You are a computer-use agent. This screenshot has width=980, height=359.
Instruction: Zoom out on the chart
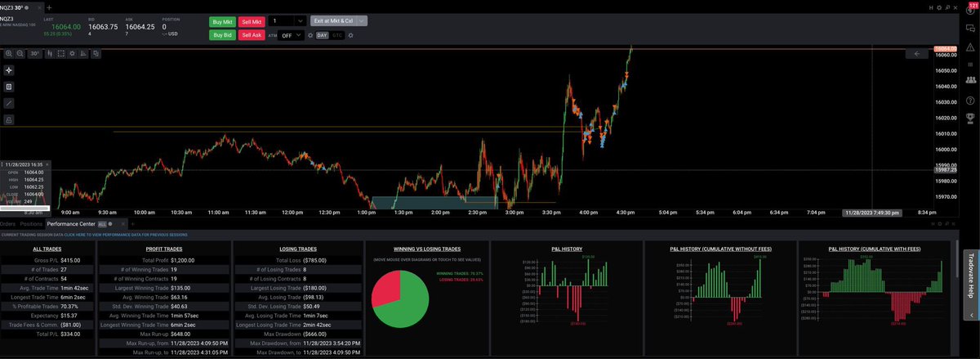point(20,53)
